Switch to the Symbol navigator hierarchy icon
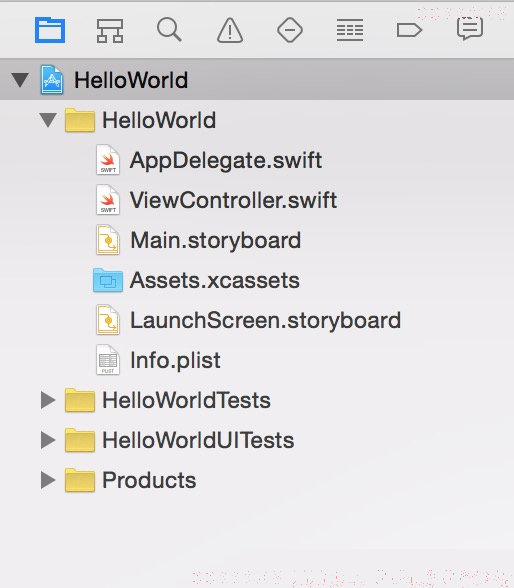This screenshot has width=514, height=588. (x=110, y=31)
